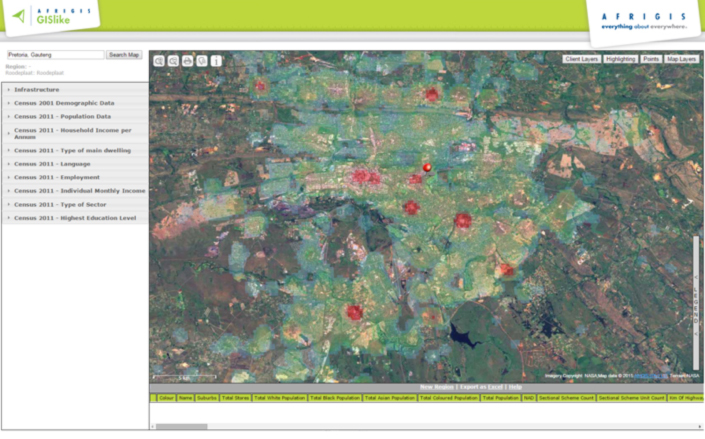
Task: Click the AfriGIS everything about everywhere logo
Action: [x=644, y=21]
